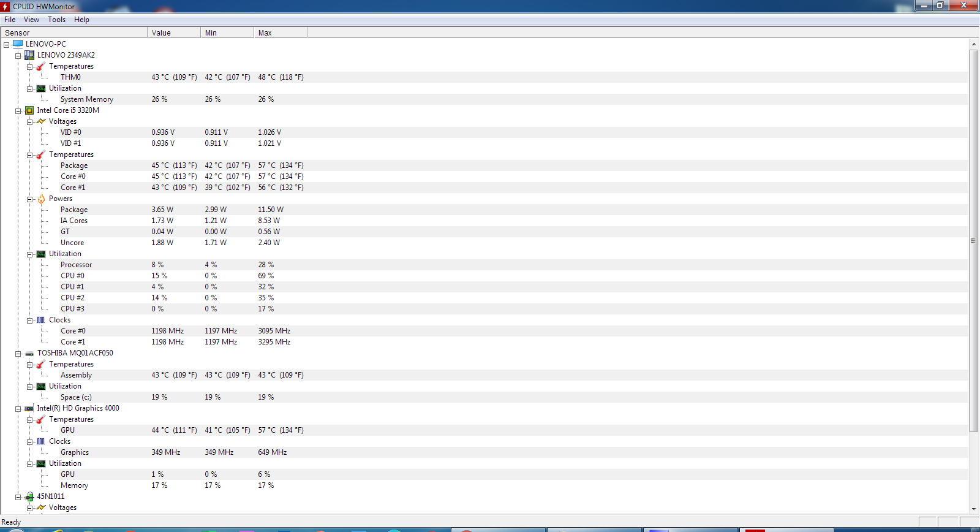Select the CPU Package temperature row

point(74,165)
